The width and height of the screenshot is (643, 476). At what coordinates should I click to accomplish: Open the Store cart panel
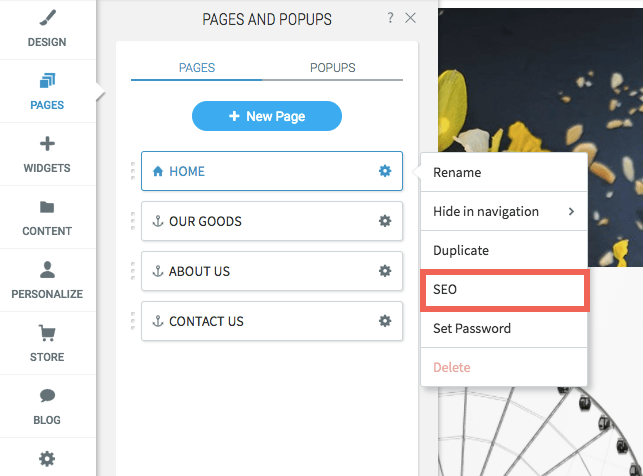coord(47,344)
